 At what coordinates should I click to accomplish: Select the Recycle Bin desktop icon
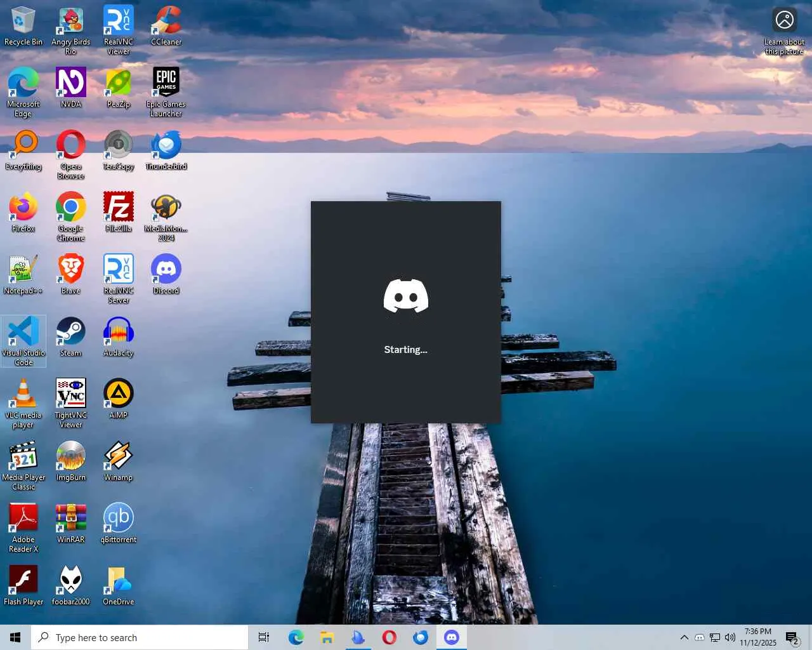[x=23, y=26]
